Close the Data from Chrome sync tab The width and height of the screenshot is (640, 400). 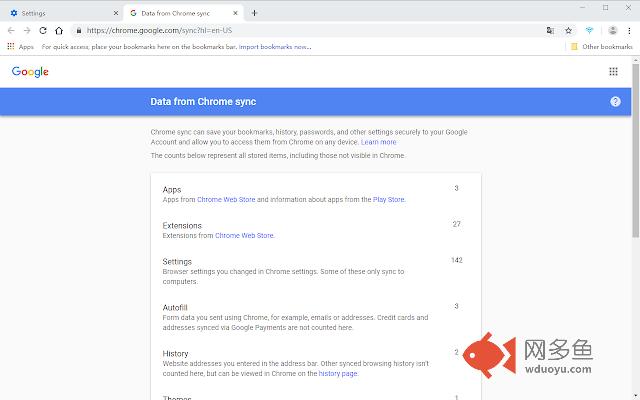point(235,13)
